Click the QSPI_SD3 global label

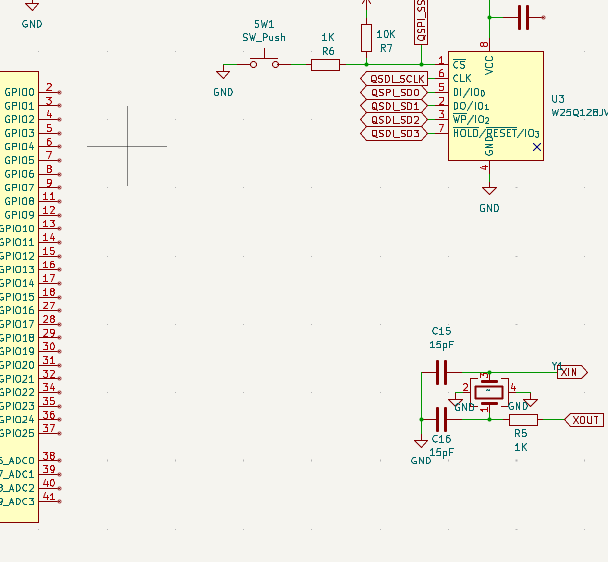392,134
